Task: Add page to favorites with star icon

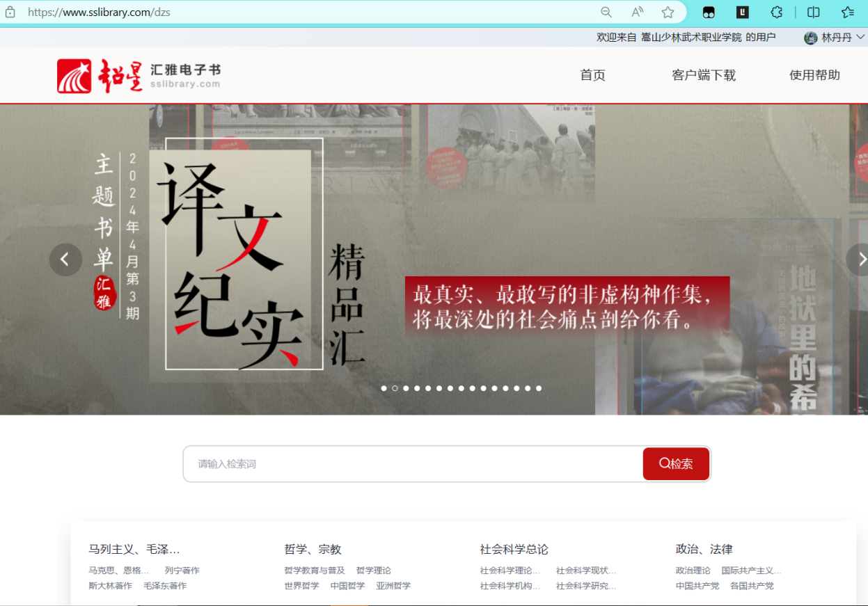Action: coord(668,12)
